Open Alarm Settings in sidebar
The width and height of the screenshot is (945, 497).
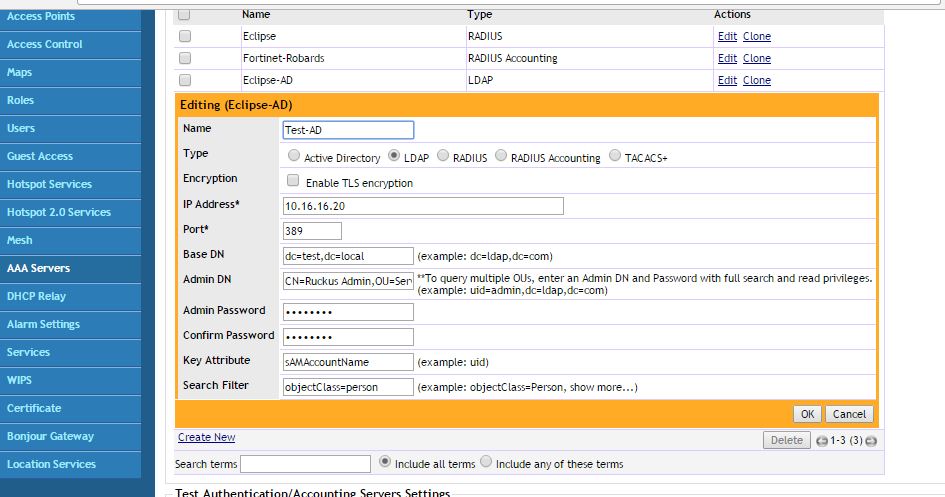(x=71, y=325)
